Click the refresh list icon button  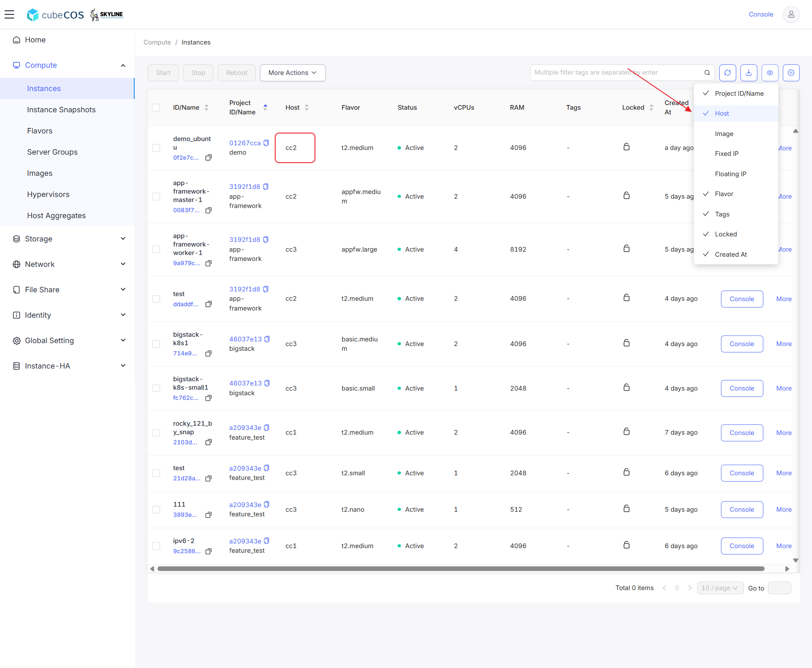[727, 73]
